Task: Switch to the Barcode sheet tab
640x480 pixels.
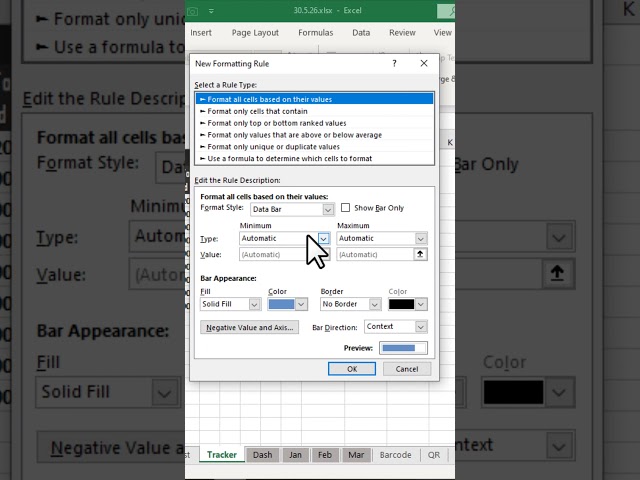Action: pyautogui.click(x=395, y=455)
